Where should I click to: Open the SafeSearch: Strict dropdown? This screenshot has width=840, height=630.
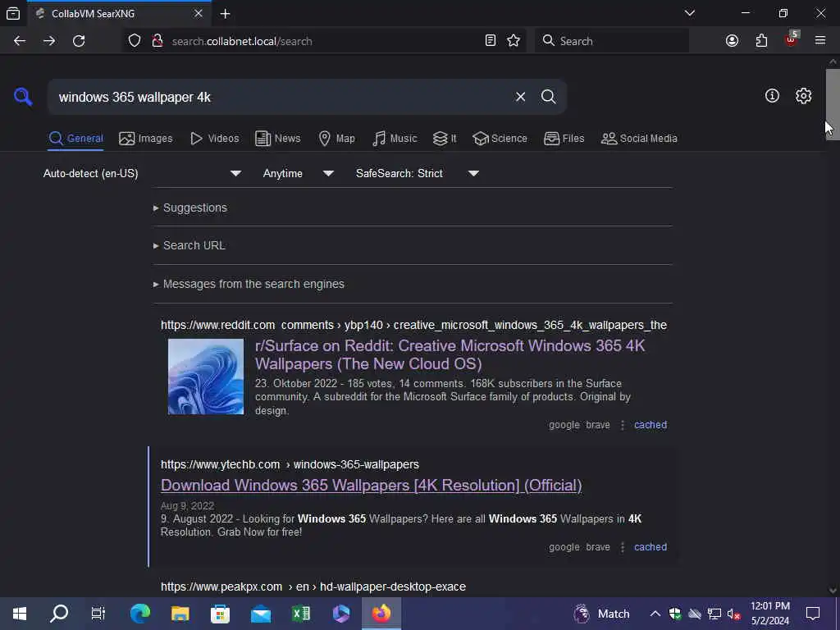tap(418, 174)
